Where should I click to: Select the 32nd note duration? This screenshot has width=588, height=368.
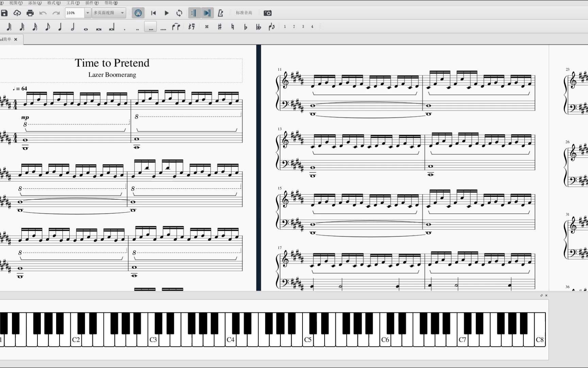22,27
